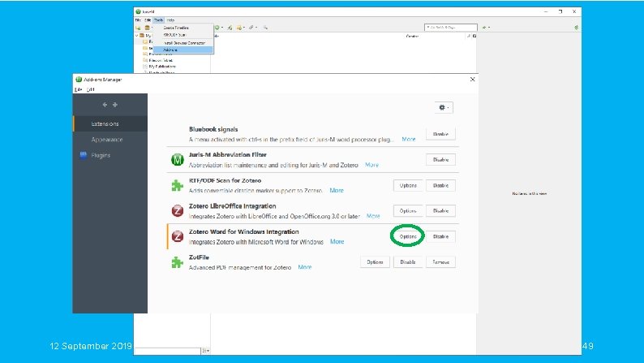This screenshot has height=363, width=644.
Task: Open the Add Attachment paperclip dropdown
Action: pos(252,28)
